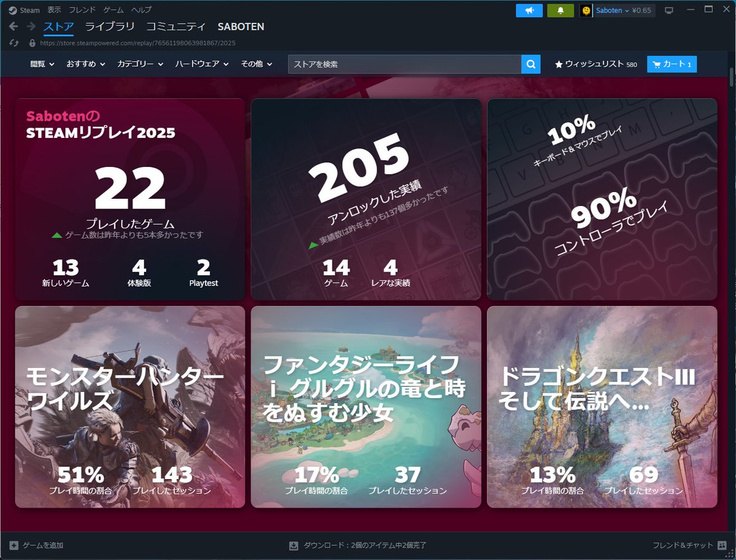The height and width of the screenshot is (560, 736).
Task: Open announcements via blue megaphone button
Action: tap(529, 10)
